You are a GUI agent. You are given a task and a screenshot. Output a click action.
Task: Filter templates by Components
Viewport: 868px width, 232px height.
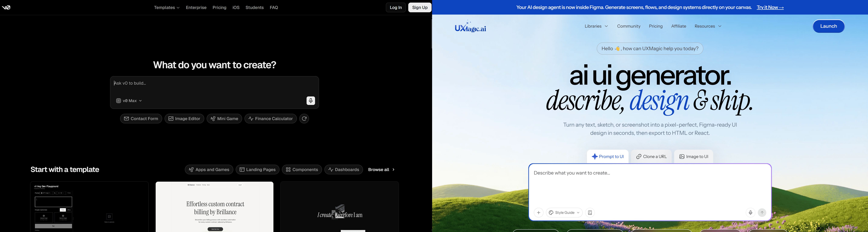click(x=302, y=170)
